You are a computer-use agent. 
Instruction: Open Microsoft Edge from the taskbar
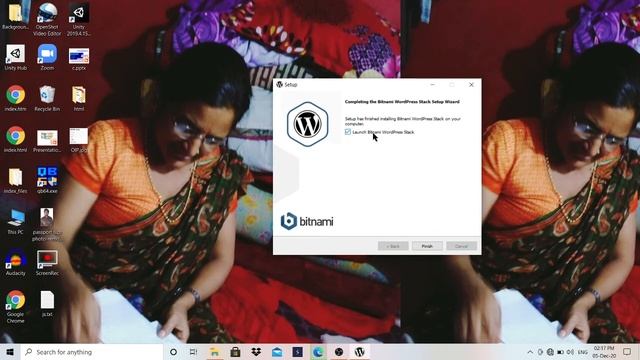[318, 352]
